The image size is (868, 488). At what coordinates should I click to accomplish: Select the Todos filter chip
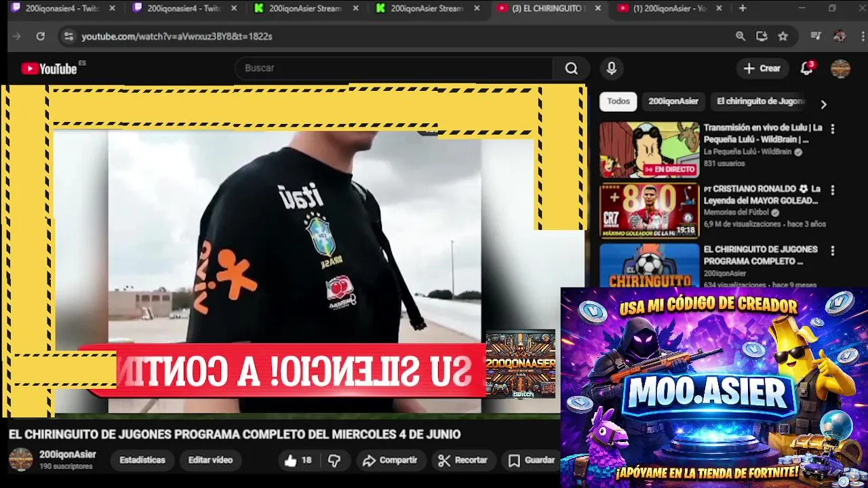point(618,102)
